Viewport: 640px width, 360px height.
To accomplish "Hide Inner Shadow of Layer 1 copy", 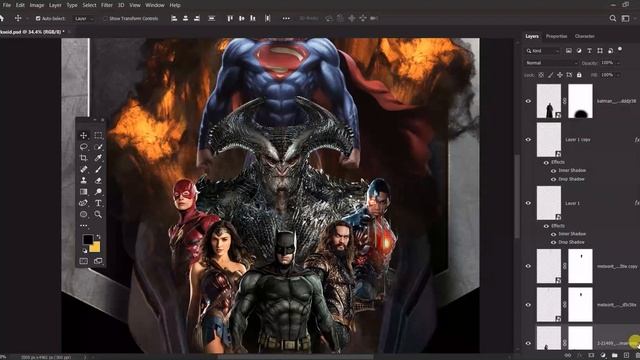I will (x=553, y=171).
